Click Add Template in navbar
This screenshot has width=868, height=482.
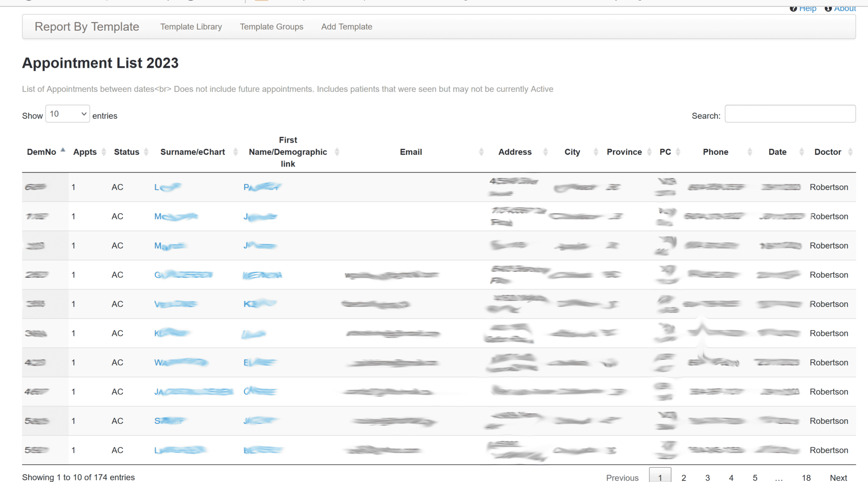click(x=346, y=27)
